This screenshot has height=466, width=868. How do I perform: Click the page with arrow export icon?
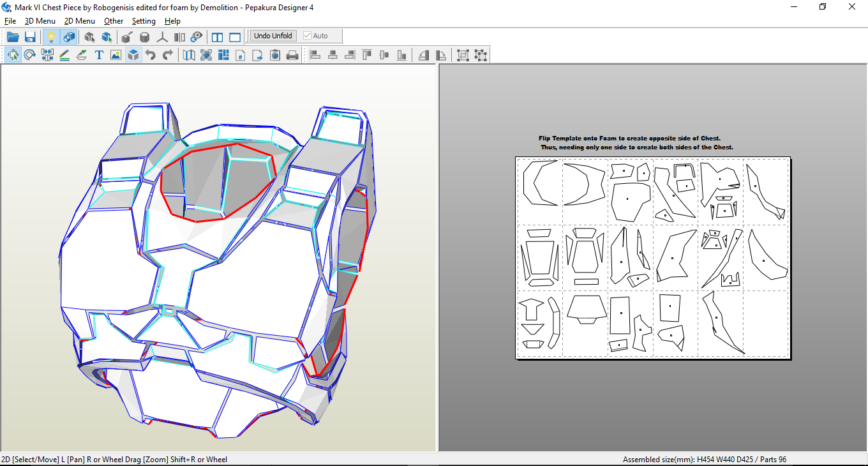(258, 55)
